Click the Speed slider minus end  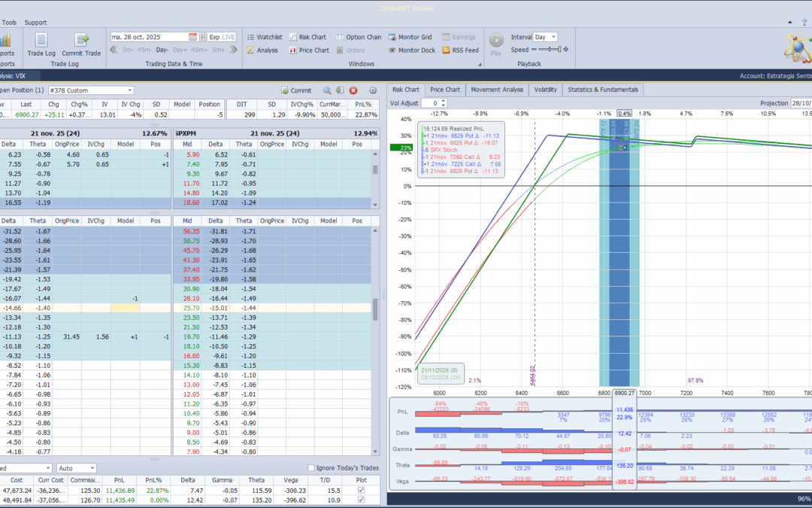click(534, 50)
